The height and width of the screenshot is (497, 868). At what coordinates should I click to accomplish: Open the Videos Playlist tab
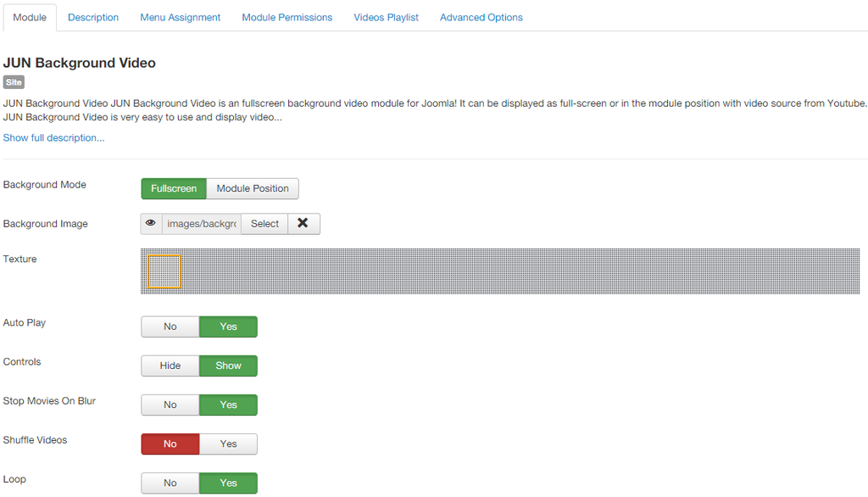386,18
